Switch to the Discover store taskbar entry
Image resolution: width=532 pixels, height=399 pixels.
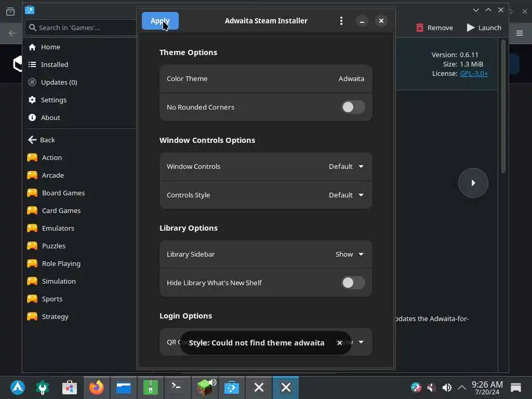tap(232, 388)
